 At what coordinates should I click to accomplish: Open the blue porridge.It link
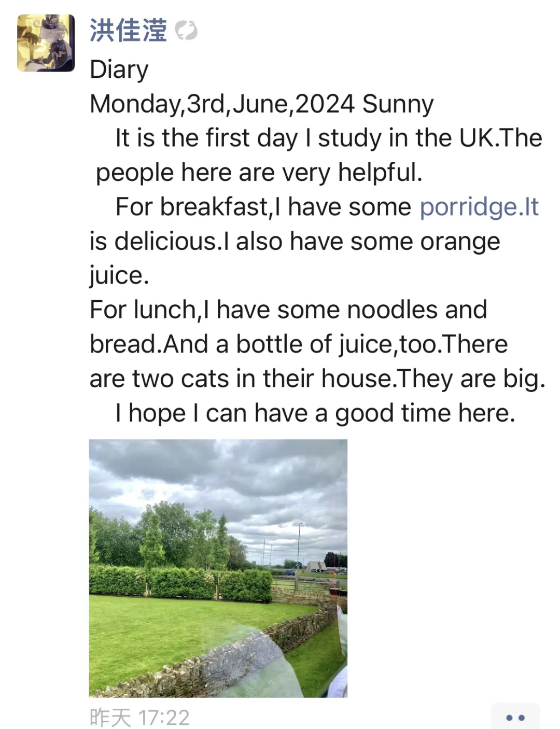[x=479, y=207]
